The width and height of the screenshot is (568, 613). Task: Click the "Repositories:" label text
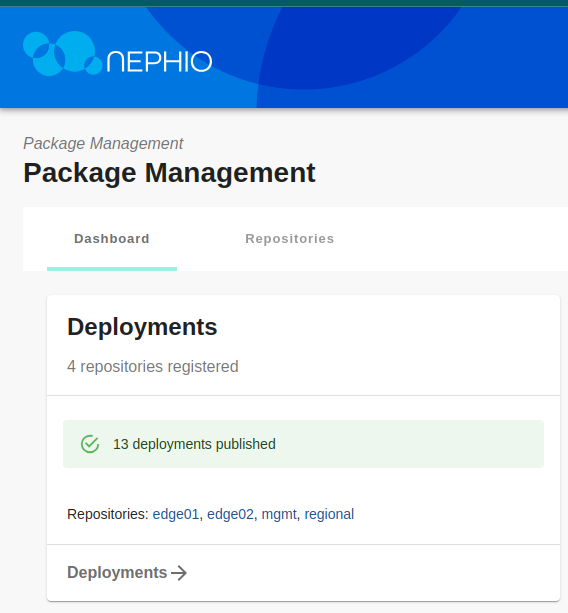[x=108, y=514]
